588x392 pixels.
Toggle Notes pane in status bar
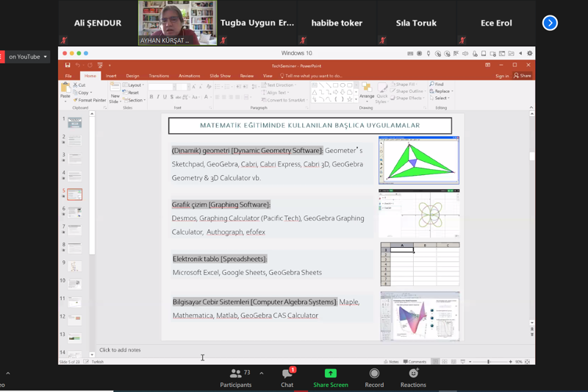(x=391, y=362)
